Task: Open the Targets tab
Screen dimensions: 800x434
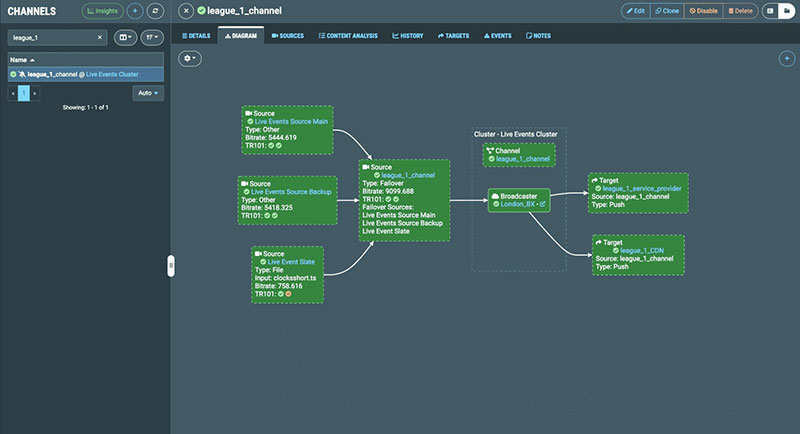Action: pos(454,35)
